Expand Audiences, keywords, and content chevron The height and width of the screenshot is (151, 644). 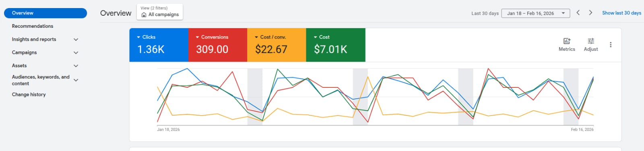click(76, 80)
